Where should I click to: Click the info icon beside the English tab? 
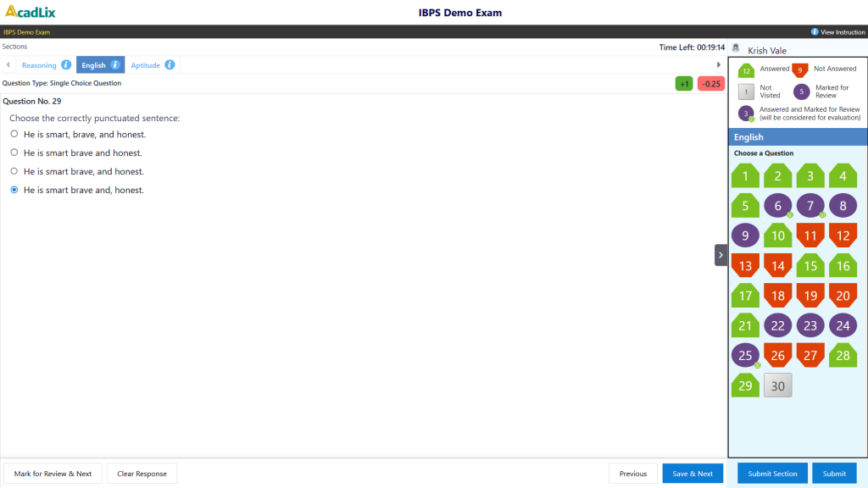point(114,64)
